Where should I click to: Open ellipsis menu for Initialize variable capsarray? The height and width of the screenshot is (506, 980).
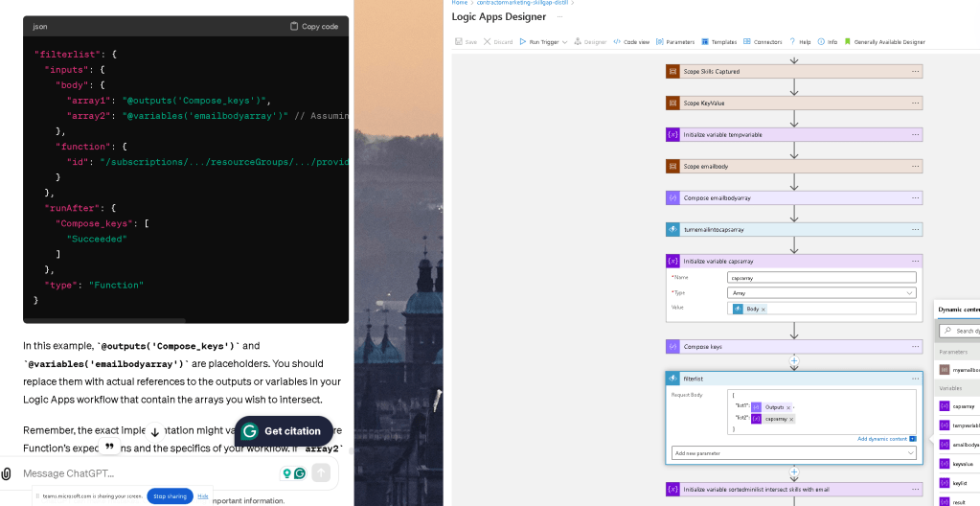[915, 261]
